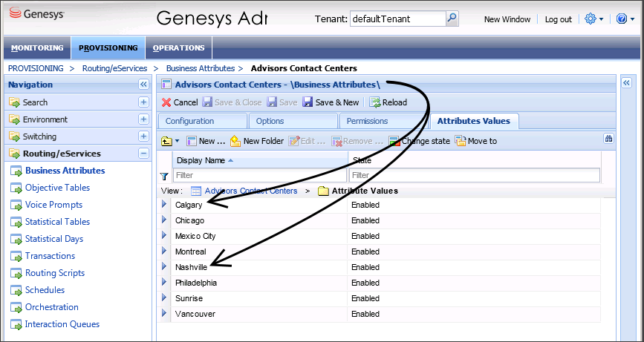Image resolution: width=644 pixels, height=342 pixels.
Task: Expand the Calgary row arrow
Action: click(x=164, y=204)
